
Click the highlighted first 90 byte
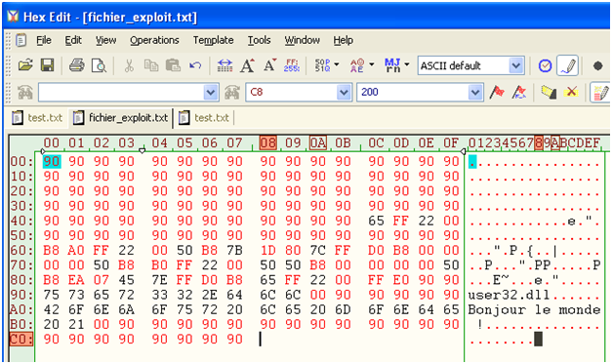[52, 161]
